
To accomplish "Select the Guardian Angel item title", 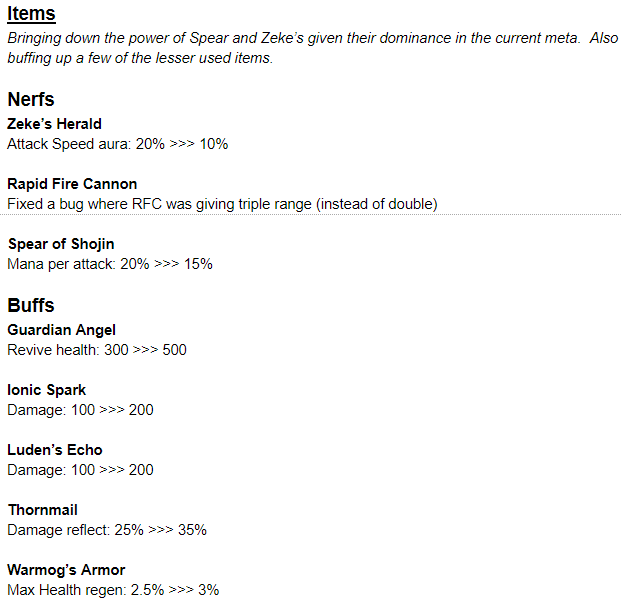I will point(62,330).
